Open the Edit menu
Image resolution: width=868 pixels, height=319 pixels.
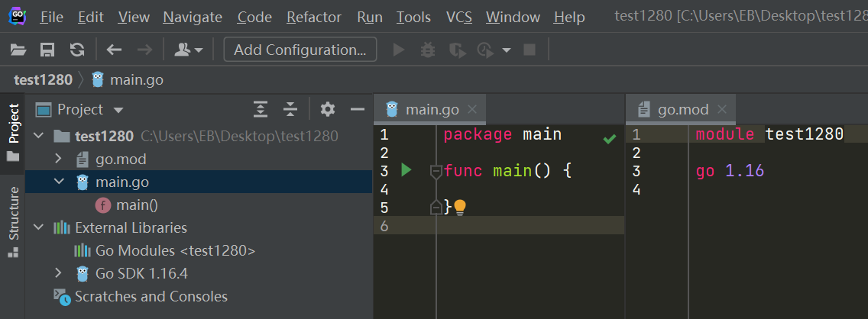tap(90, 18)
